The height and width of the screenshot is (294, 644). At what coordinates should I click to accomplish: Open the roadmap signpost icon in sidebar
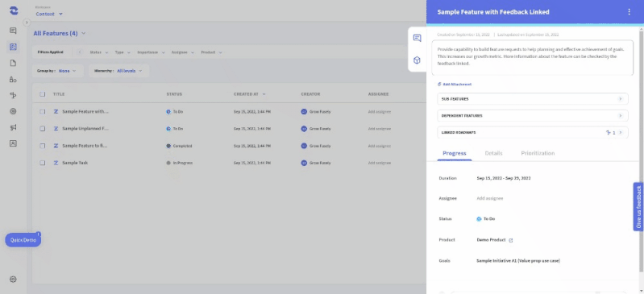(13, 95)
